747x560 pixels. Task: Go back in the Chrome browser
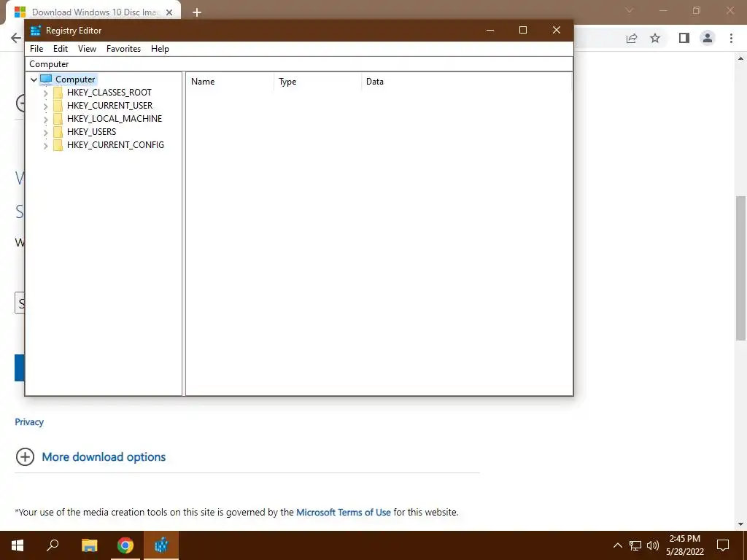(16, 38)
